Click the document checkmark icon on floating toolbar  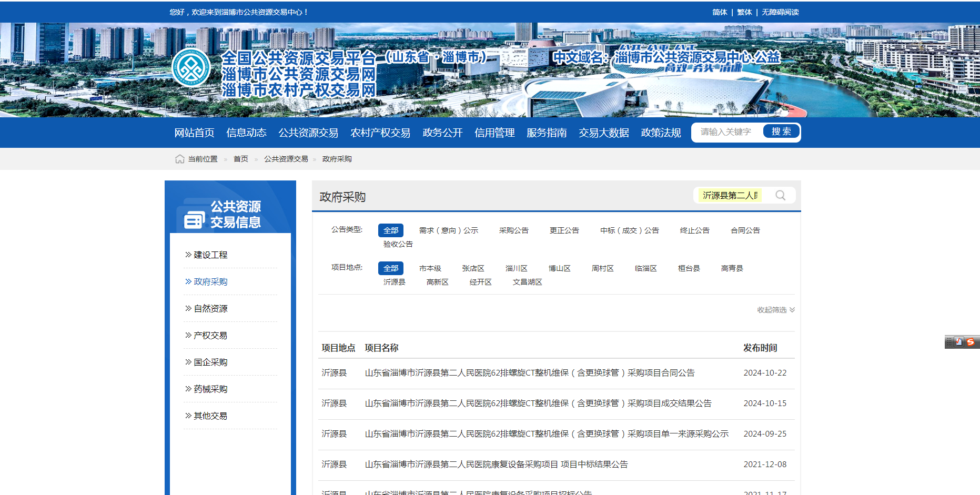959,342
